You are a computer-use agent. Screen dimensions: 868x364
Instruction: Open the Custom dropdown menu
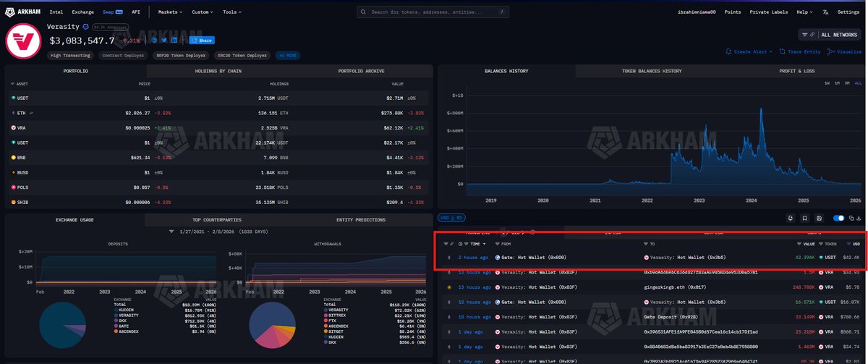pos(203,12)
